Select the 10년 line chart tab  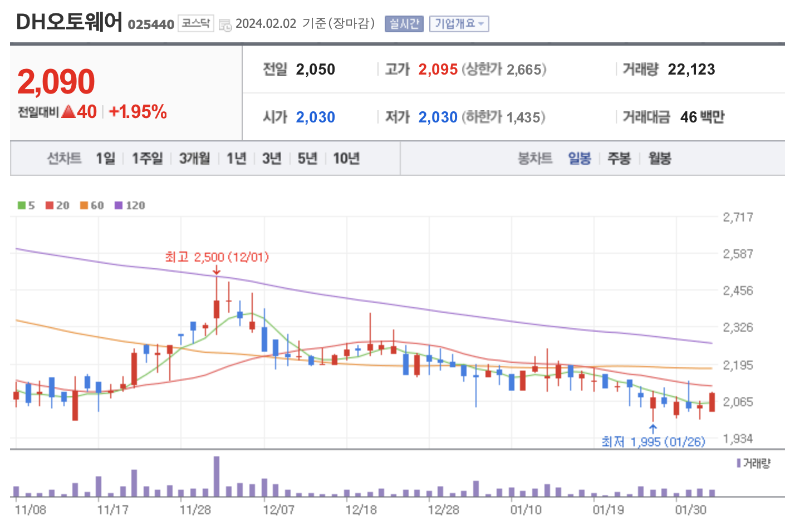pyautogui.click(x=346, y=159)
